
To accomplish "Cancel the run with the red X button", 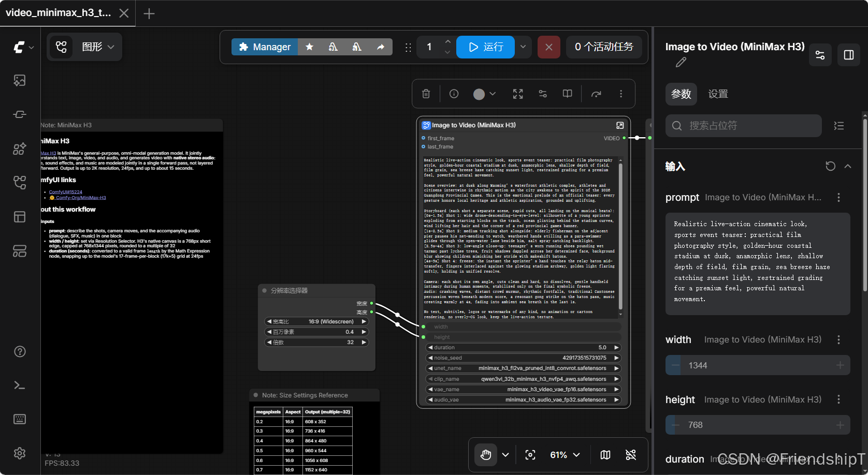I will (549, 47).
